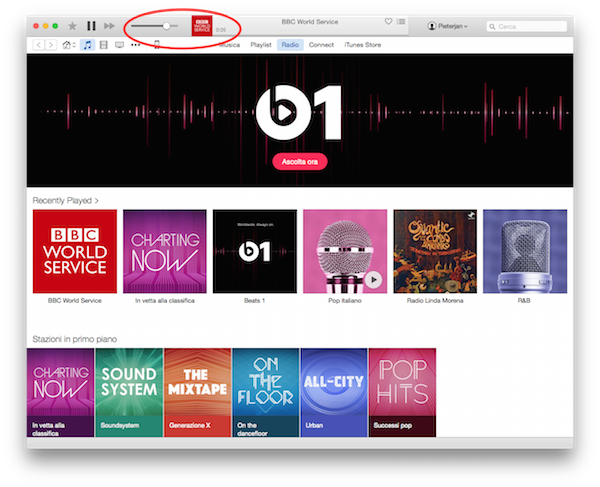The image size is (600, 487).
Task: Expand the Recently Played section
Action: tap(65, 201)
